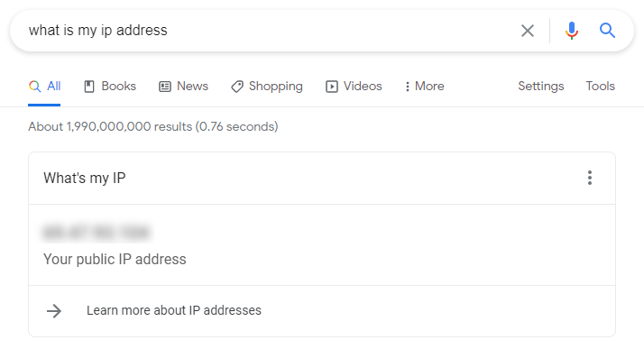Click the blue magnifying glass search button

pos(607,31)
